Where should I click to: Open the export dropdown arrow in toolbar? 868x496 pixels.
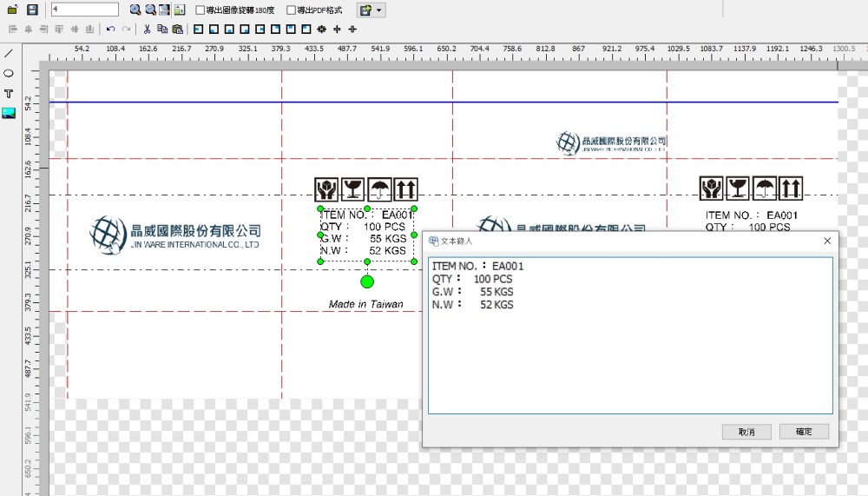(379, 10)
